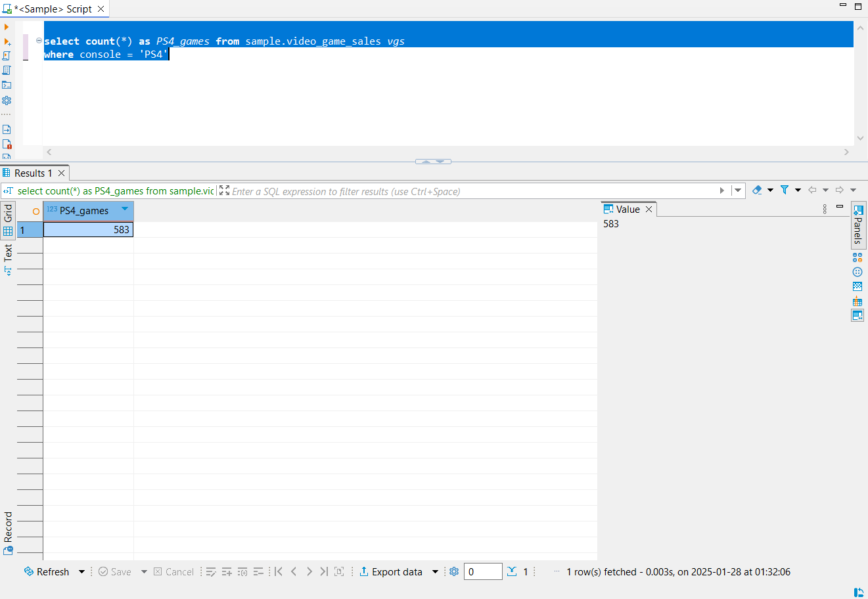
Task: Open the Metadata panel round icon
Action: click(857, 272)
